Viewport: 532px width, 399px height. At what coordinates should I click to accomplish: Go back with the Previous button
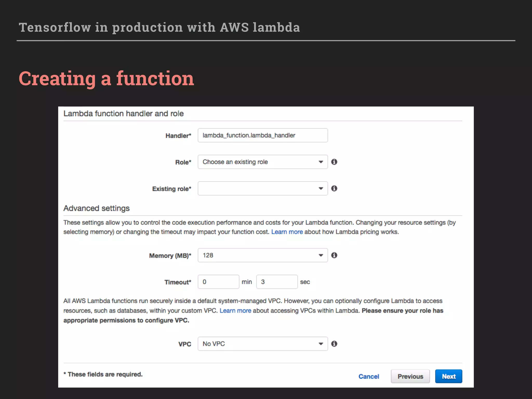410,376
